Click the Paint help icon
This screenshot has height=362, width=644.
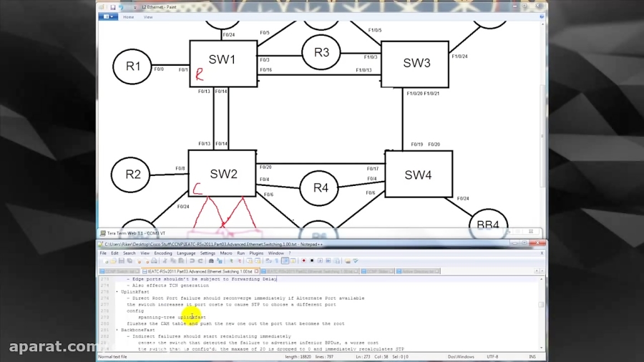point(542,17)
